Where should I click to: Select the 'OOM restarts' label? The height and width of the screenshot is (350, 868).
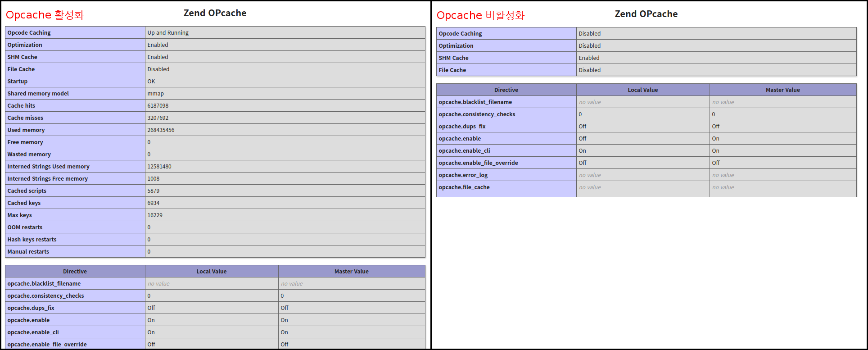[x=25, y=227]
